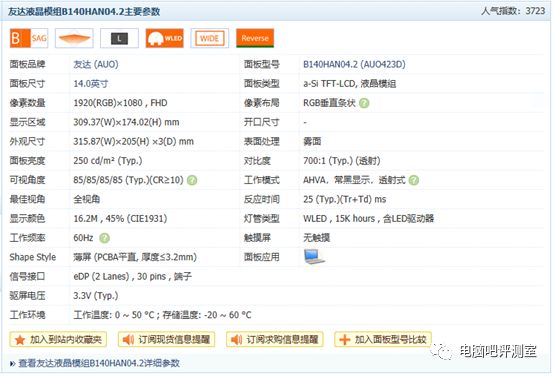
Task: Click plus icon on 加入面板型号比较 button
Action: pos(344,340)
